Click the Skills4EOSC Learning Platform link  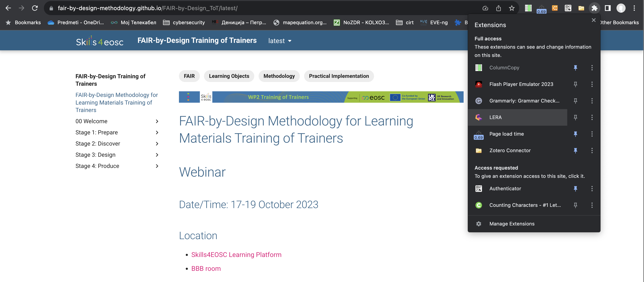tap(237, 254)
